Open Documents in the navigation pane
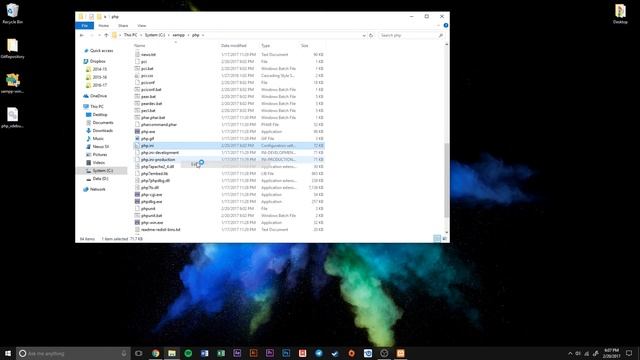The height and width of the screenshot is (360, 640). pos(103,122)
